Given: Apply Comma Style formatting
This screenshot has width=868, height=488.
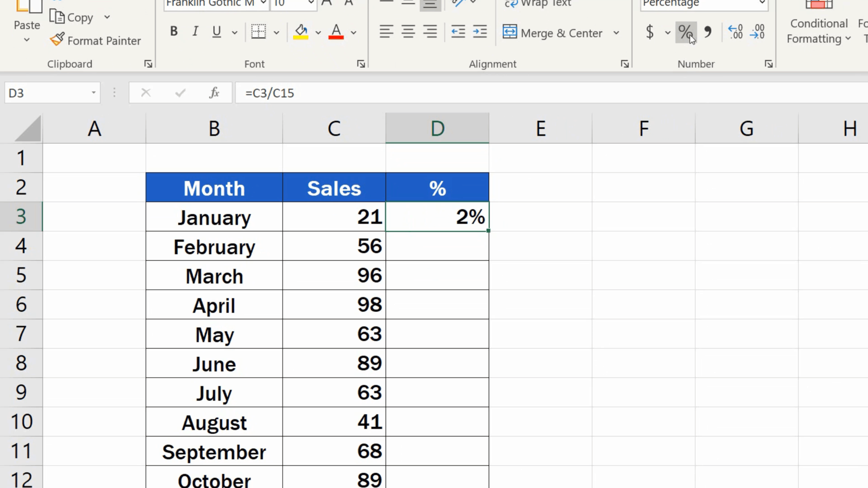Looking at the screenshot, I should click(x=708, y=32).
